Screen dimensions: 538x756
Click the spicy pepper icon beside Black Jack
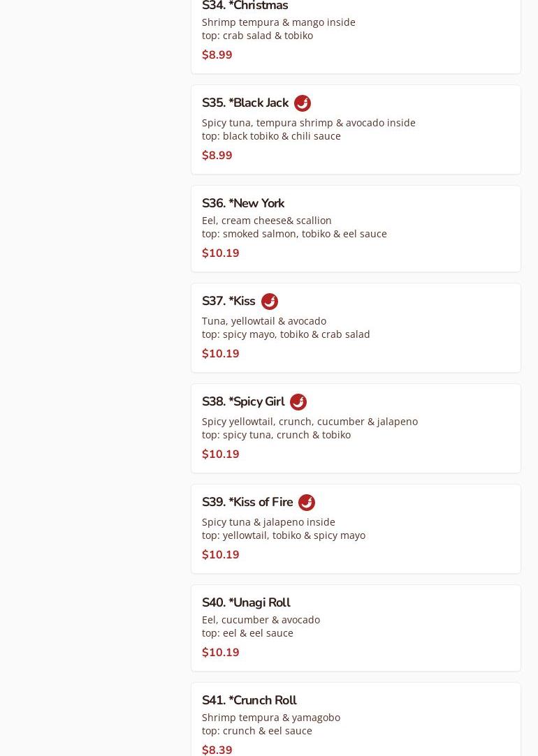point(303,103)
